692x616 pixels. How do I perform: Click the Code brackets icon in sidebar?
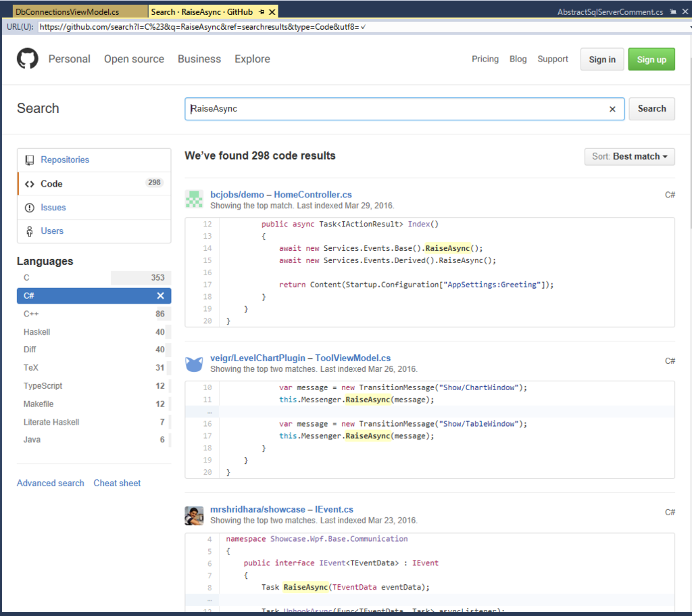pos(30,184)
